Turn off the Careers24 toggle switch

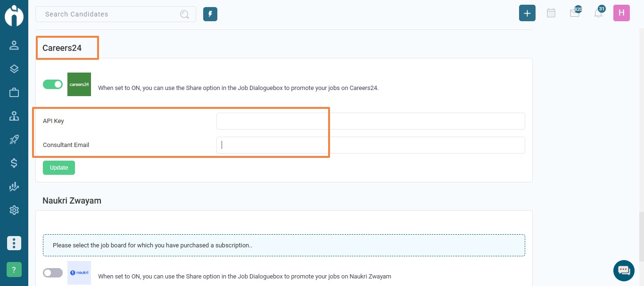53,84
